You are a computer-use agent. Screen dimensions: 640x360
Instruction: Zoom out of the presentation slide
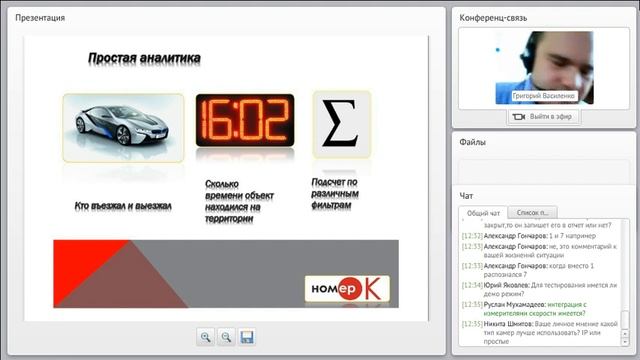tap(226, 337)
